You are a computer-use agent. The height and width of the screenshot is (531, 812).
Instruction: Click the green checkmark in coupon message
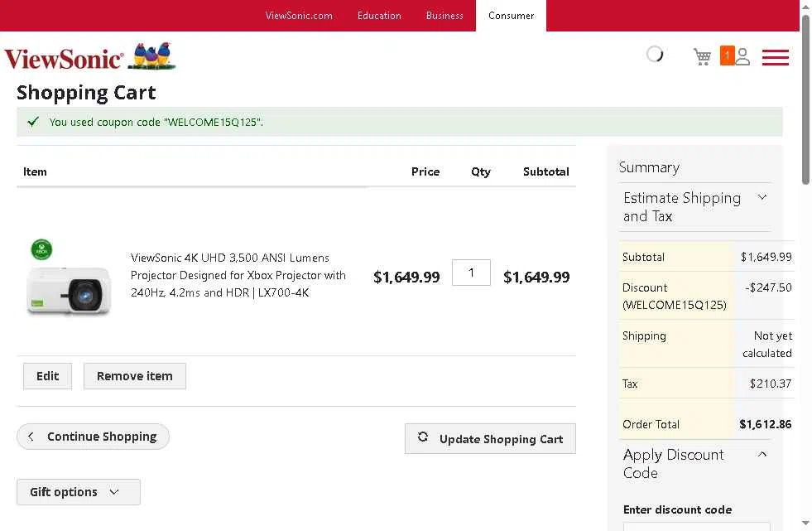tap(33, 122)
